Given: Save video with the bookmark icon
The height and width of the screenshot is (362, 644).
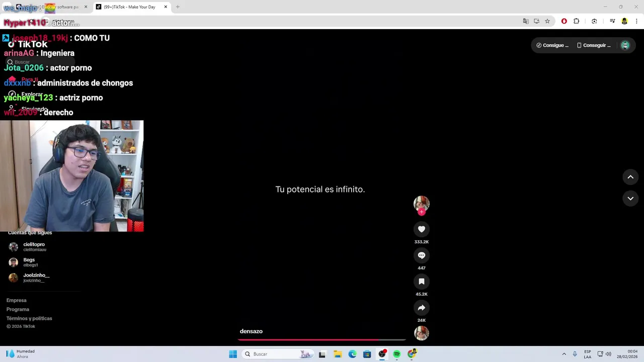Looking at the screenshot, I should pos(422,282).
